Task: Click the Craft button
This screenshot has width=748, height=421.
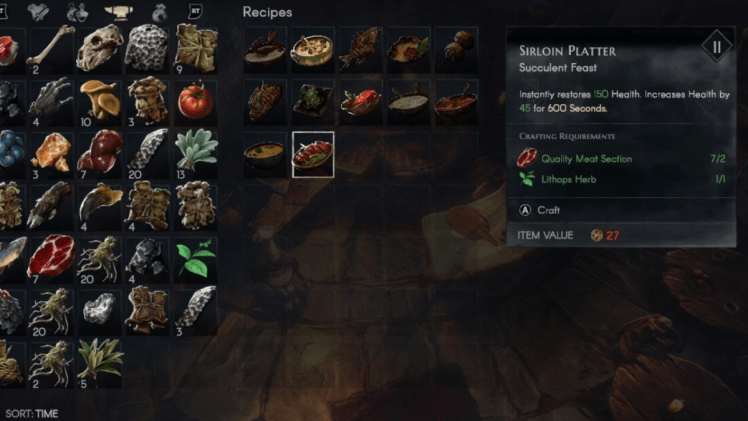Action: coord(539,210)
